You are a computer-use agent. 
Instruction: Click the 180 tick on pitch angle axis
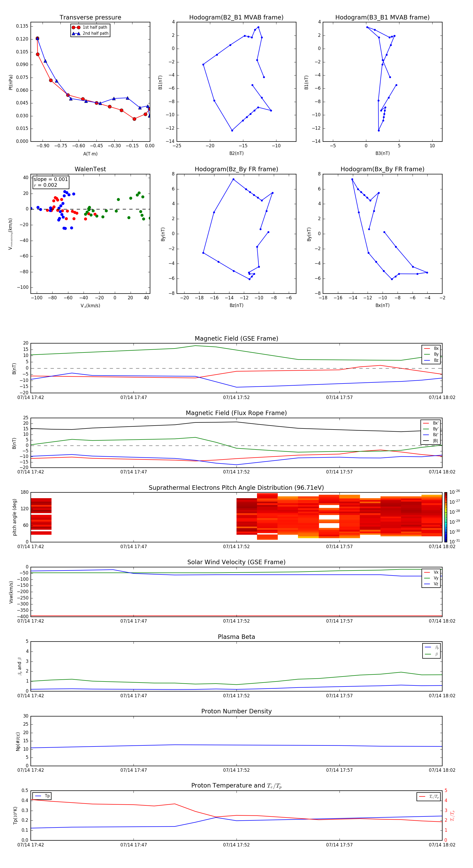point(25,492)
